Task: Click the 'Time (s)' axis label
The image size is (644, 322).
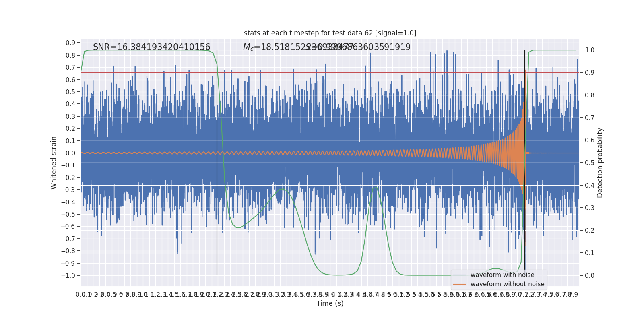Action: [330, 303]
